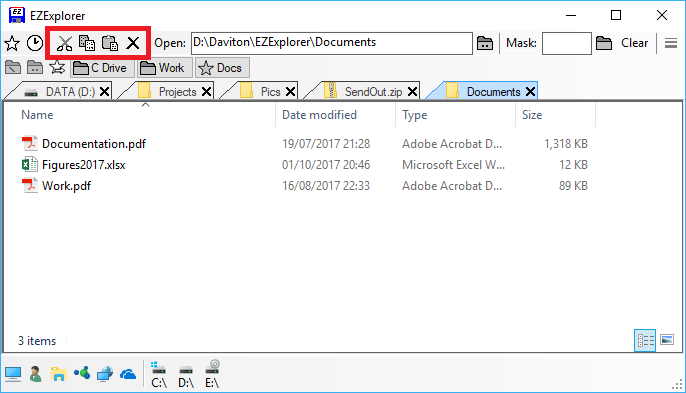Image resolution: width=686 pixels, height=393 pixels.
Task: Select Work.pdf file
Action: pos(66,186)
